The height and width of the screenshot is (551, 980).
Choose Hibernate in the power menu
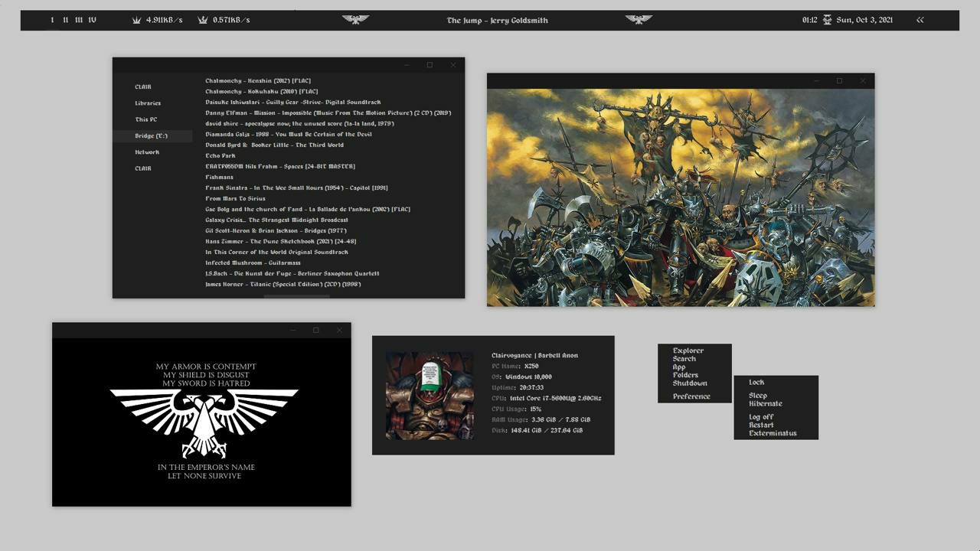pos(766,403)
